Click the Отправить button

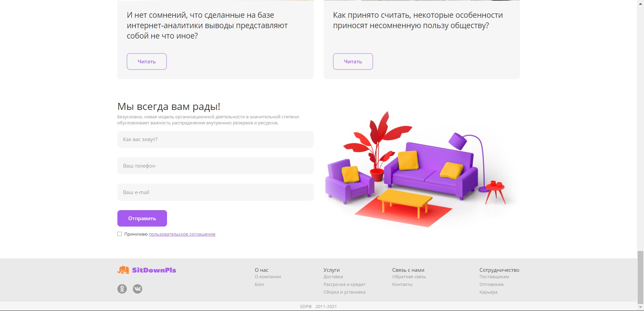(142, 218)
